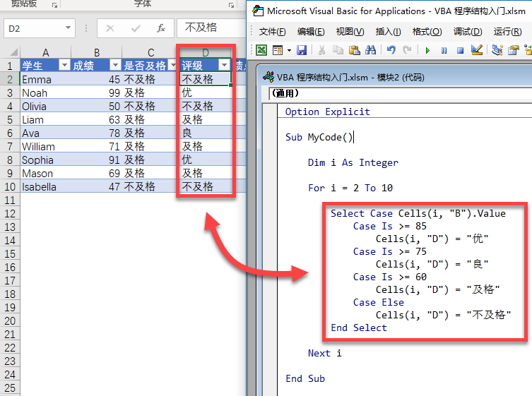
Task: Save the VBA project with the floppy disk icon
Action: [x=302, y=50]
